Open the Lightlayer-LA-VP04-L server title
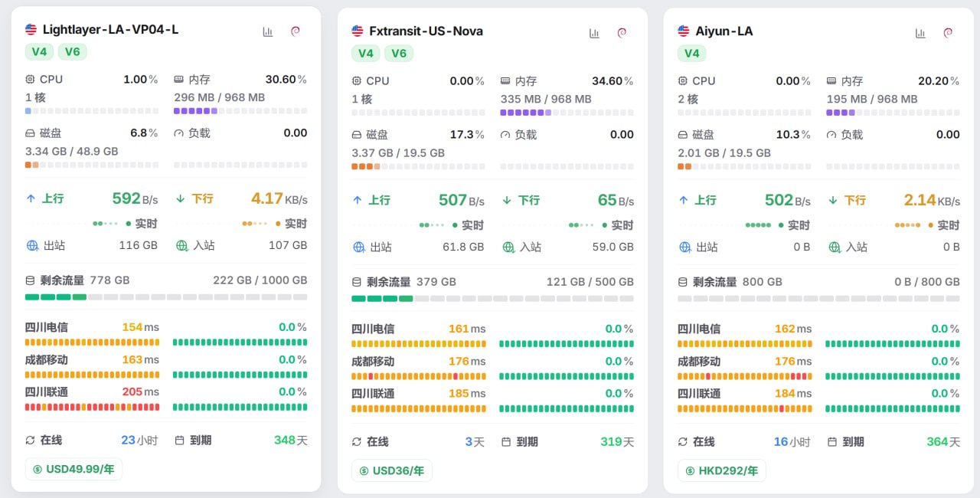The width and height of the screenshot is (980, 498). [110, 30]
